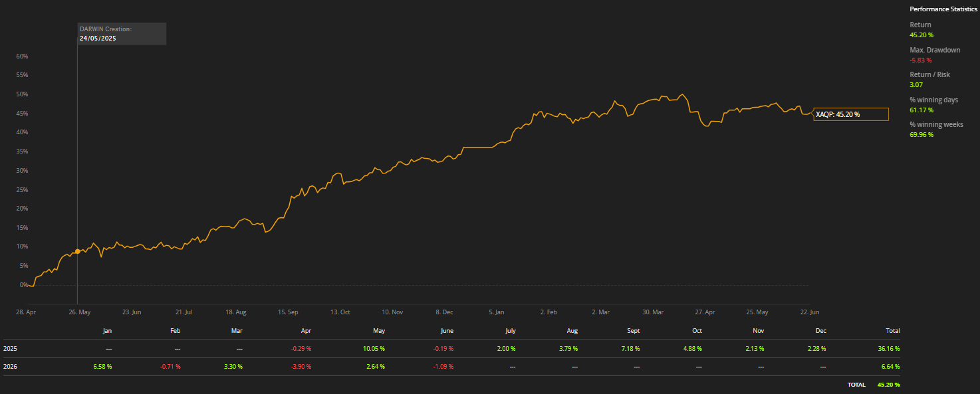Click the Performance Statistics heading
This screenshot has width=980, height=394.
coord(943,9)
